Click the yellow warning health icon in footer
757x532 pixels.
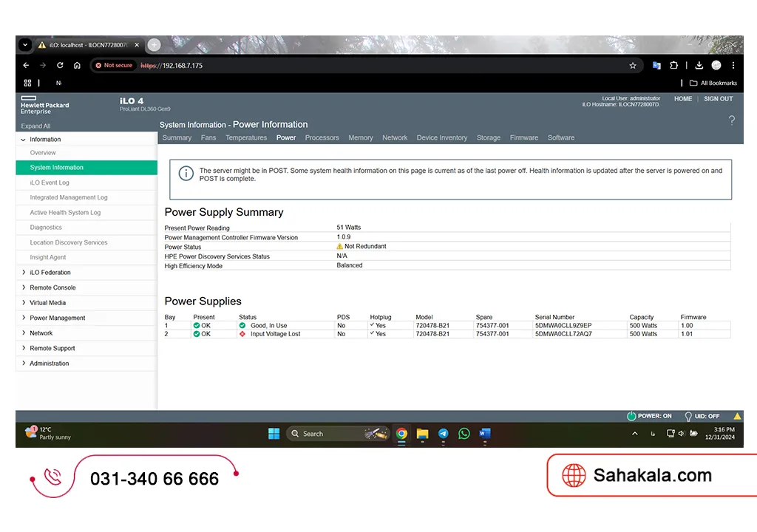(737, 416)
